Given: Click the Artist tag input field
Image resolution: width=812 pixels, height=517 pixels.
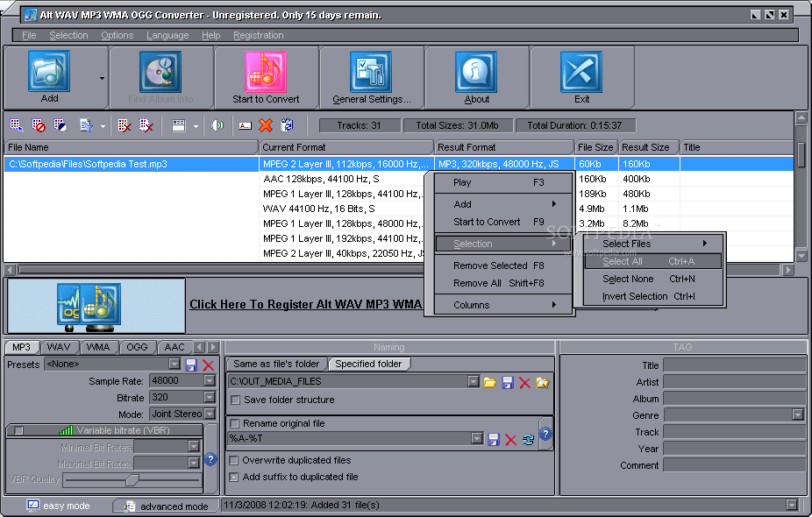Looking at the screenshot, I should [x=734, y=382].
